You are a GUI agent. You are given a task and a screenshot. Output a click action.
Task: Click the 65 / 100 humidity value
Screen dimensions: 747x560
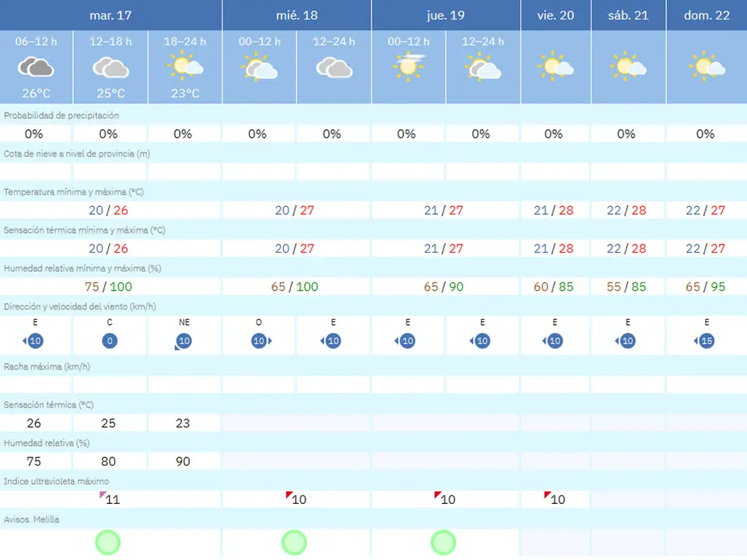(x=294, y=287)
